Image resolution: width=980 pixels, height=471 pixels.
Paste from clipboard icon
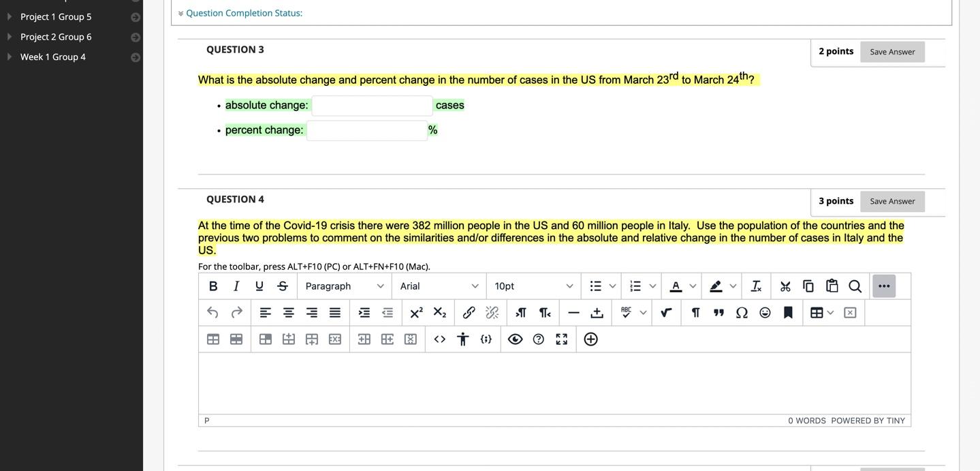832,286
